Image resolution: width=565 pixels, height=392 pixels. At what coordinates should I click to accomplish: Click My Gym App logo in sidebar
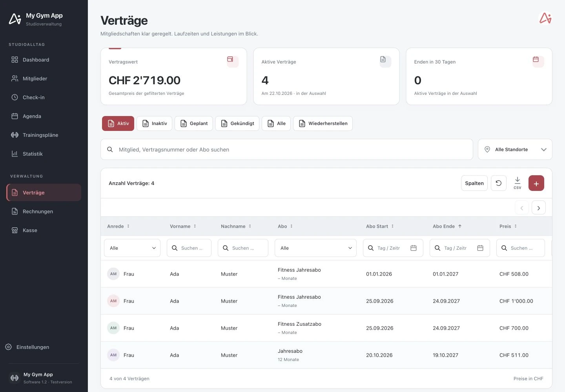tap(15, 19)
